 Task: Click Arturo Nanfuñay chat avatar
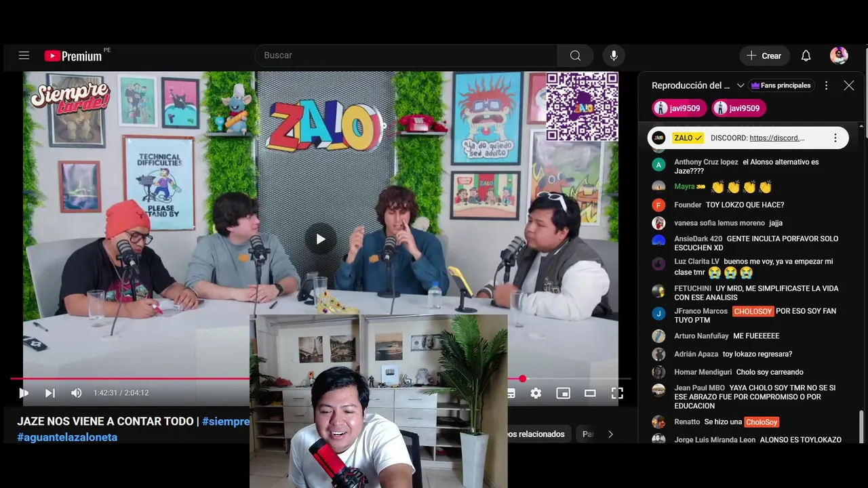[x=658, y=336]
